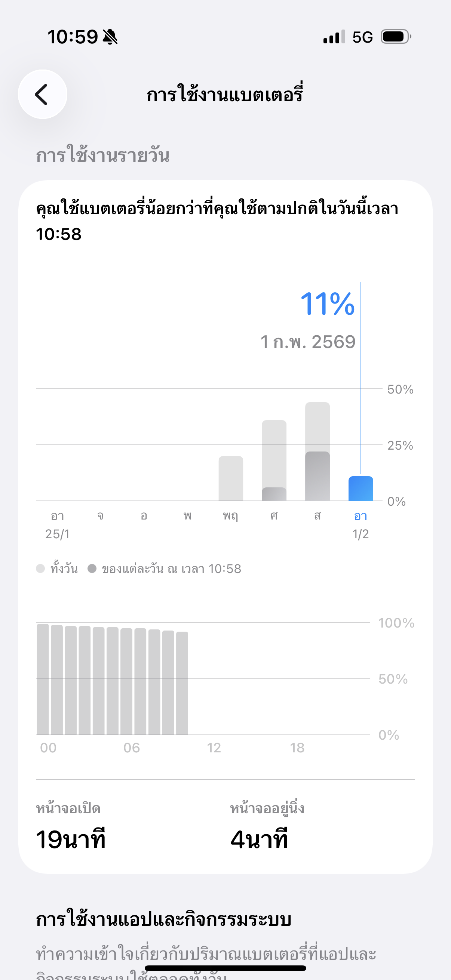Tap the app and system activity heading
The width and height of the screenshot is (451, 980).
[x=164, y=919]
